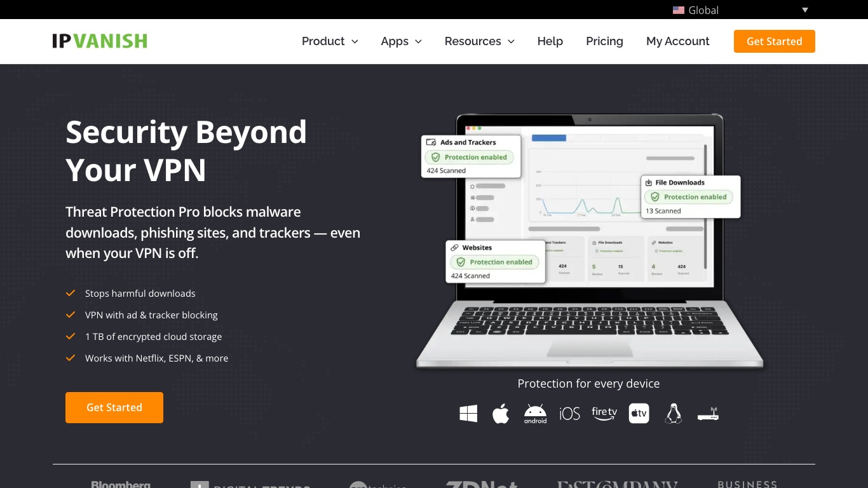Image resolution: width=868 pixels, height=488 pixels.
Task: Click 'Works with Netflix, ESPN, & more' text
Action: click(156, 358)
